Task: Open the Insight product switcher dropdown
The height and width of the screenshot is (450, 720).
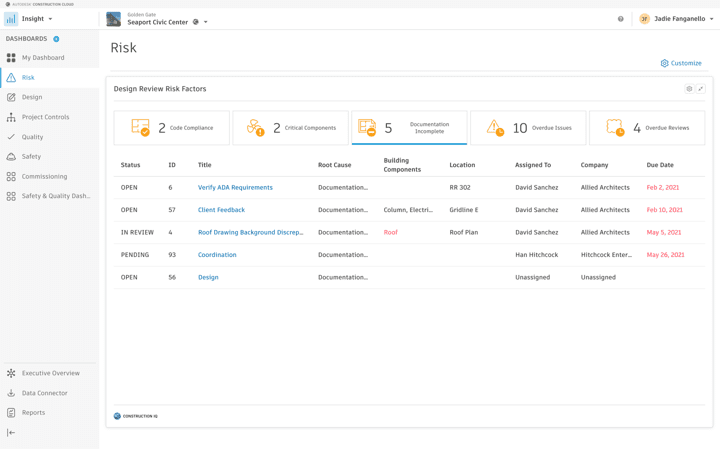Action: 36,18
